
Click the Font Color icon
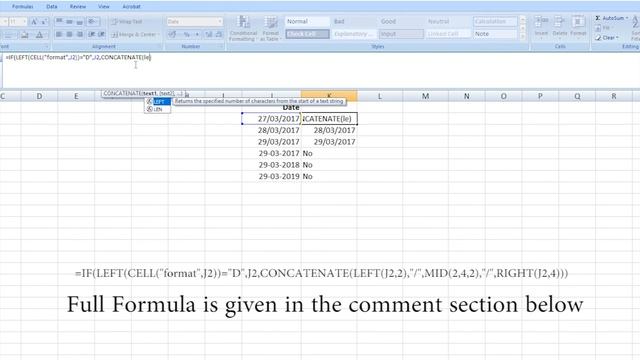point(40,35)
